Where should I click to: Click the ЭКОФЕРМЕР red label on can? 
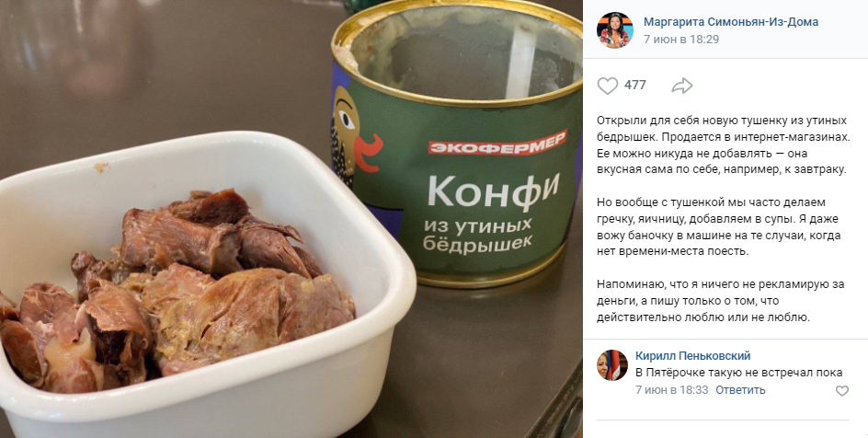point(497,143)
